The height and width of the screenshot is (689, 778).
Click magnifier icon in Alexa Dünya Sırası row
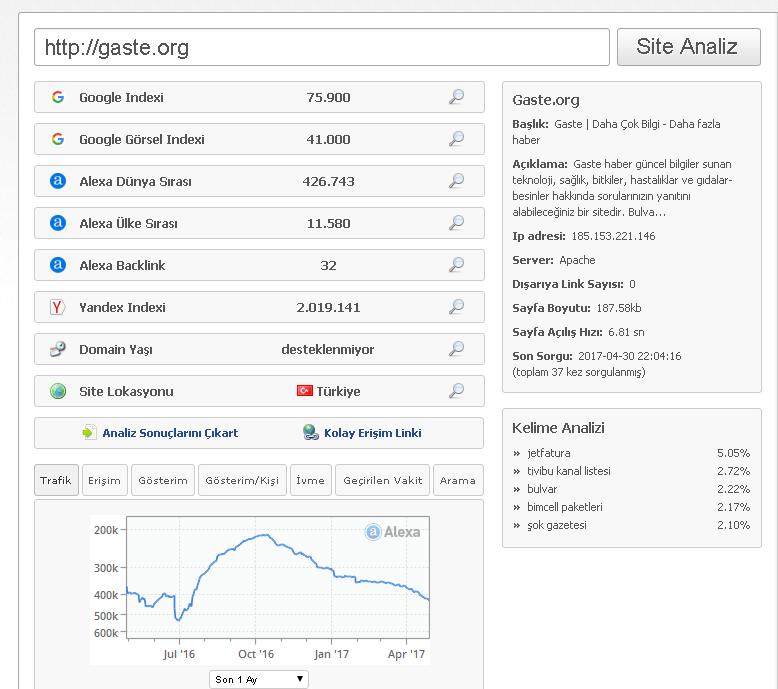pyautogui.click(x=456, y=181)
